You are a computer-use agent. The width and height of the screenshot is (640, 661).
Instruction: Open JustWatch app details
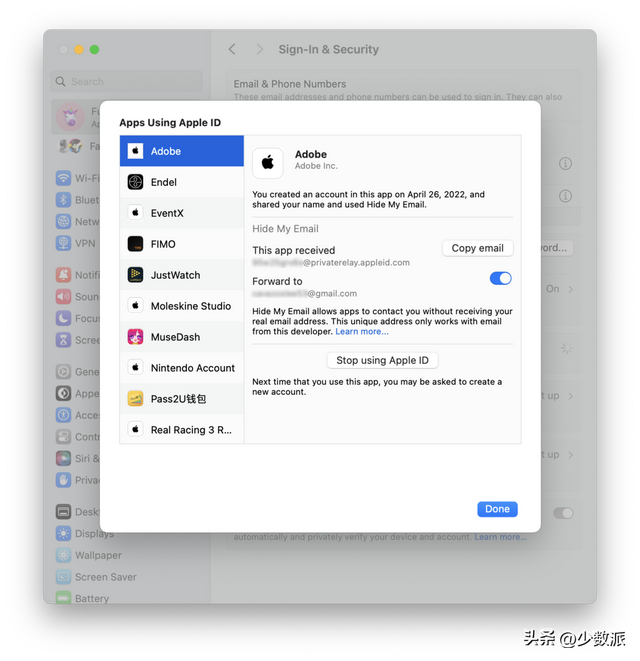point(182,275)
